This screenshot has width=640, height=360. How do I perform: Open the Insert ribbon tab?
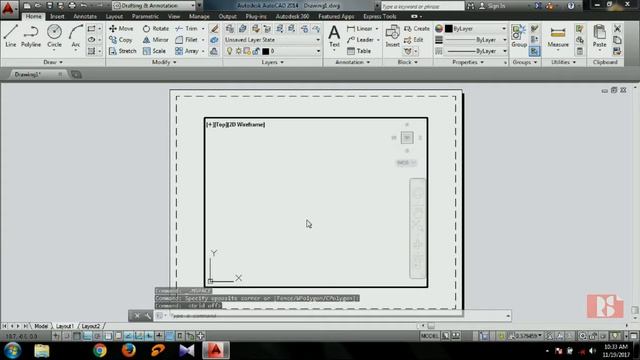coord(57,16)
